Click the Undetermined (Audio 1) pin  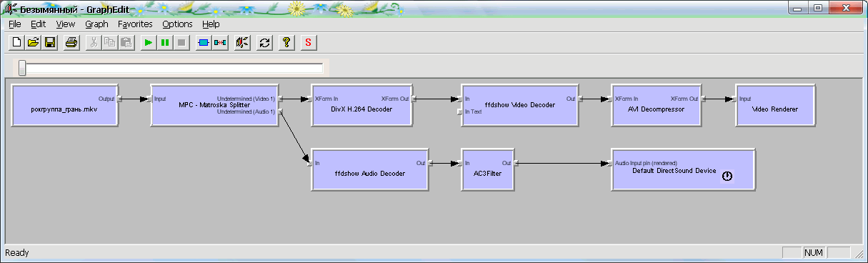coord(281,111)
